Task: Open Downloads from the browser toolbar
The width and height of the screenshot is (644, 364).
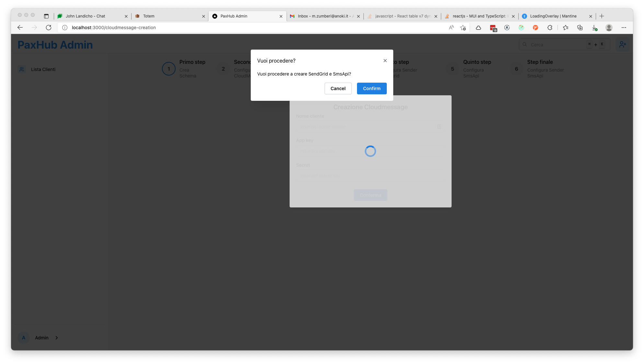Action: click(595, 28)
